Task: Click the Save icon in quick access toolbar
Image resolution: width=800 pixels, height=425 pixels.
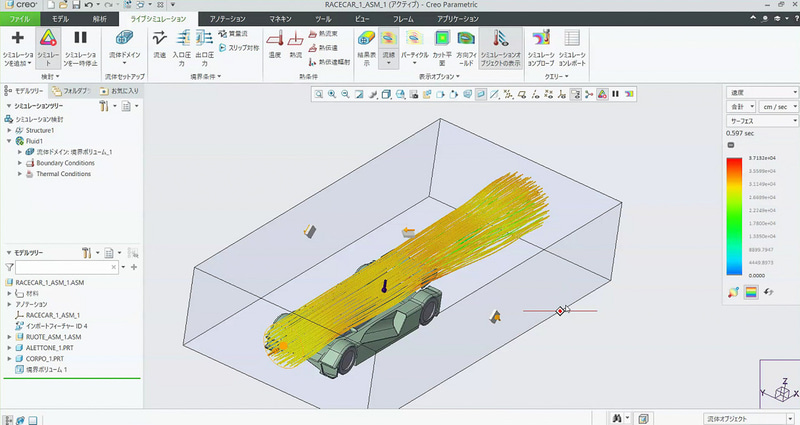Action: point(76,5)
